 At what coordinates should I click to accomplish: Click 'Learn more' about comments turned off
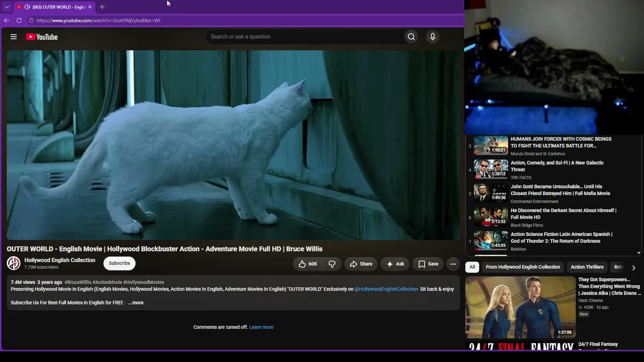point(261,327)
